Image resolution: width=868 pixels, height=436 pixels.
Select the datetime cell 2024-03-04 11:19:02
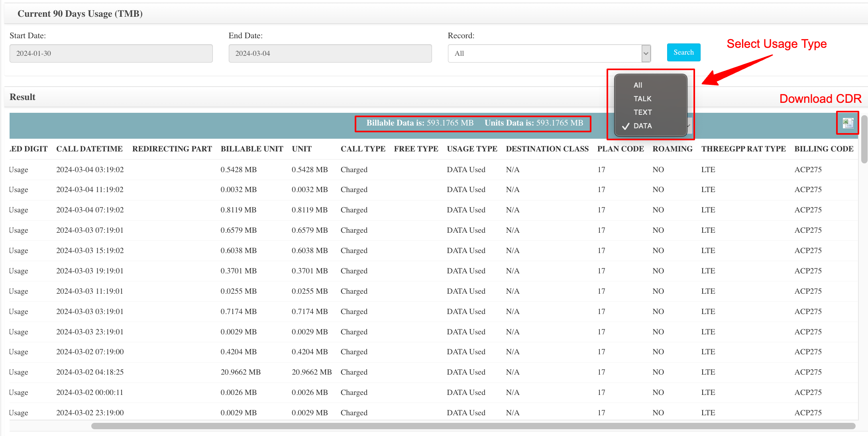[x=90, y=189]
